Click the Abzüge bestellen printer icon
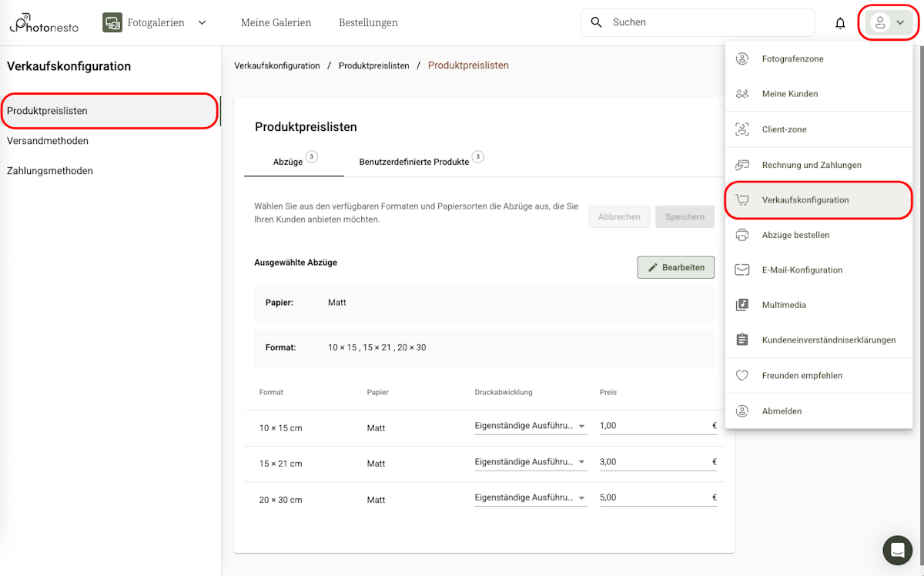 742,235
